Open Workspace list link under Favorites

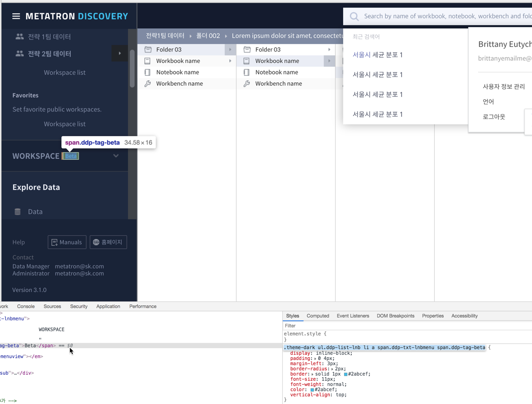(65, 124)
